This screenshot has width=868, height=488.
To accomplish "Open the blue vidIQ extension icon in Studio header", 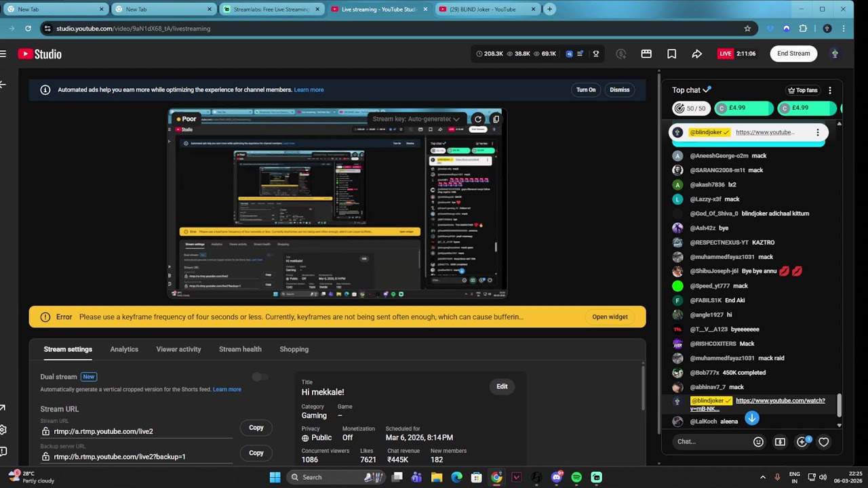I will [x=570, y=54].
